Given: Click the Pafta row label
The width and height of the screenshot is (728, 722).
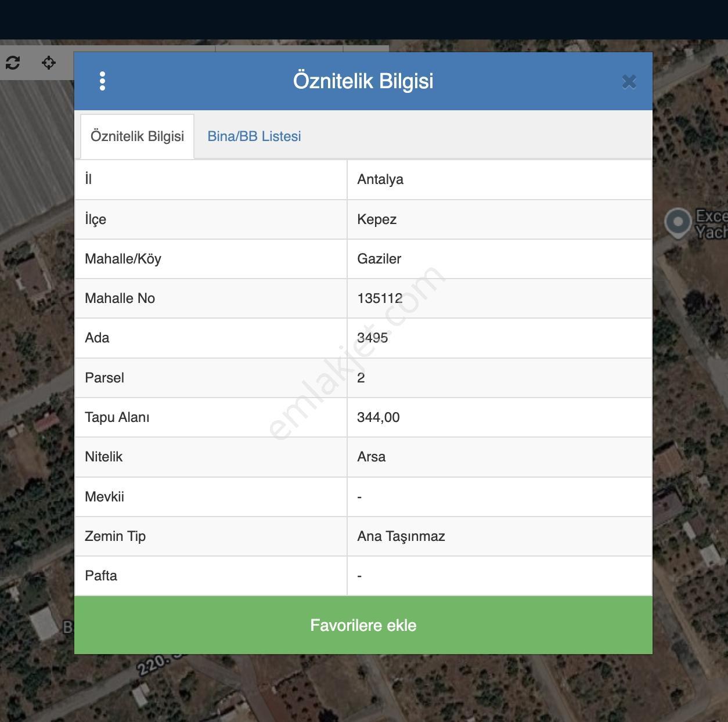Looking at the screenshot, I should [x=101, y=576].
